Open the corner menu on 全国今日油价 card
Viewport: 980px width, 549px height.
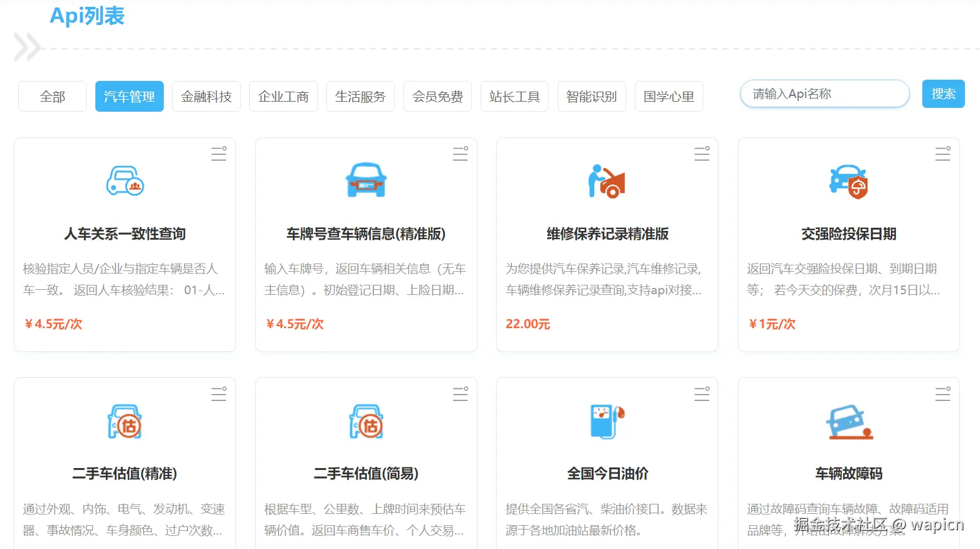pos(701,394)
